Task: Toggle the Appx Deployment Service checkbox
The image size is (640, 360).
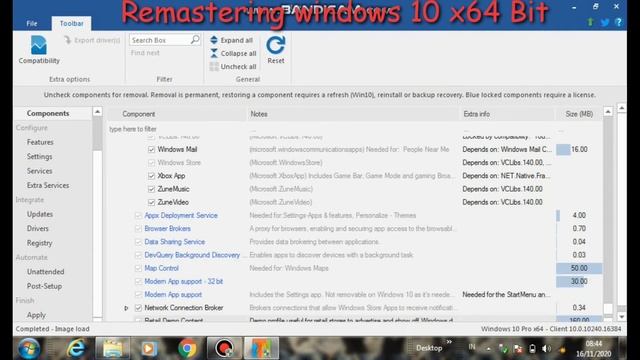Action: pyautogui.click(x=138, y=216)
